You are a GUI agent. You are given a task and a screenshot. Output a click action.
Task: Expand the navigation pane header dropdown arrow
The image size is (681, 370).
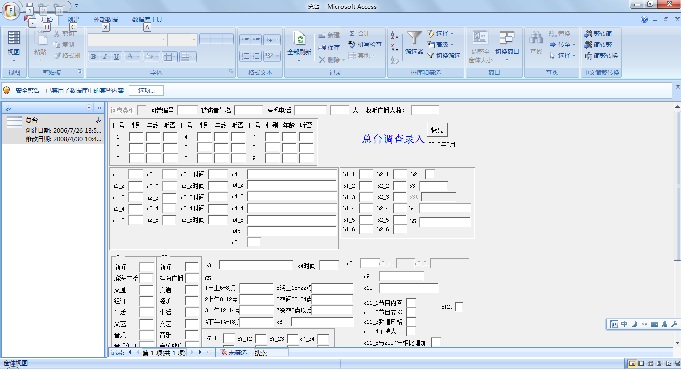coord(89,107)
